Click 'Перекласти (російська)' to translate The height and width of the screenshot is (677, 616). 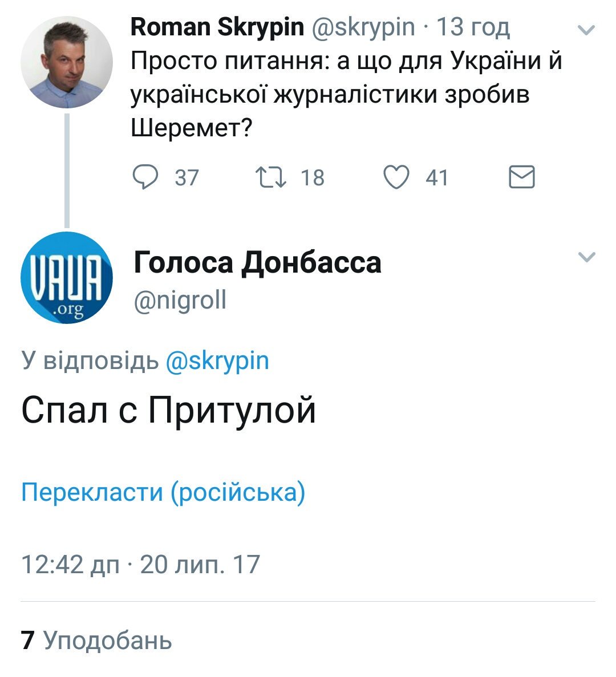pos(163,492)
